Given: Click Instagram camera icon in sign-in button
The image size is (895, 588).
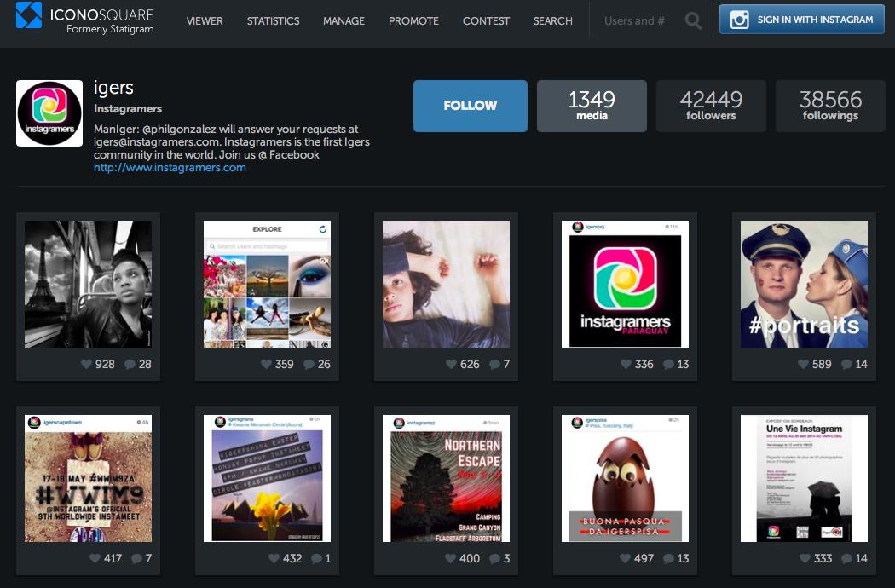Looking at the screenshot, I should [x=739, y=20].
